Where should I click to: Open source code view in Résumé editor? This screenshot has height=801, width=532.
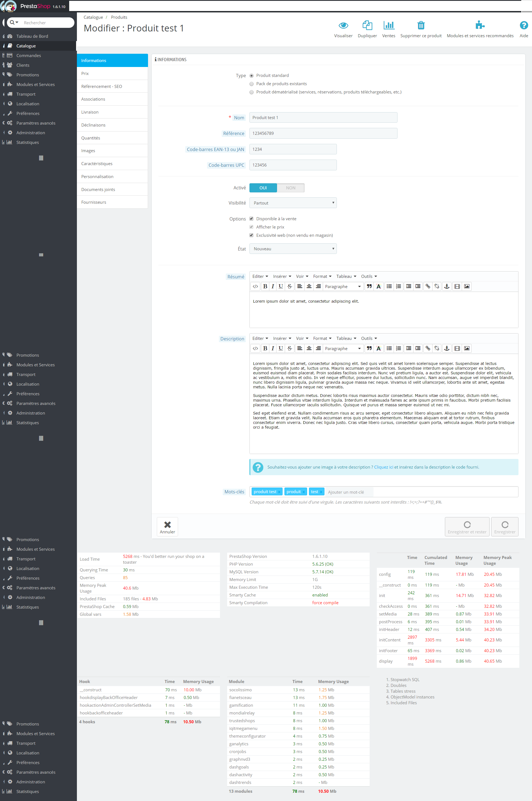(255, 286)
